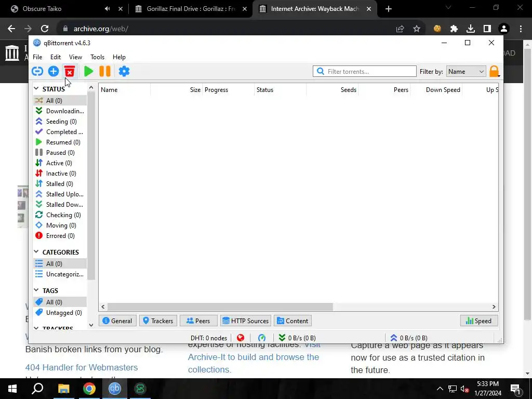
Task: Open the Edit menu
Action: tap(56, 57)
